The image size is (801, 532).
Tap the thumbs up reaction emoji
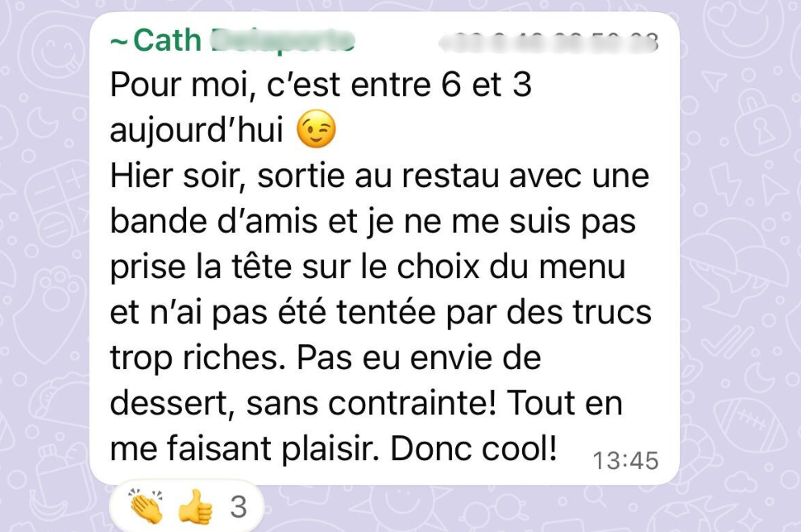(x=195, y=506)
